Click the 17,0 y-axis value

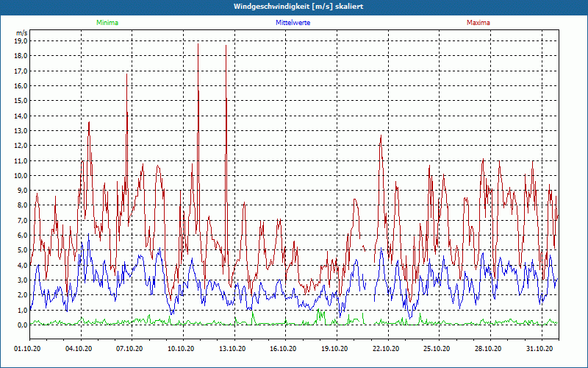[x=21, y=71]
